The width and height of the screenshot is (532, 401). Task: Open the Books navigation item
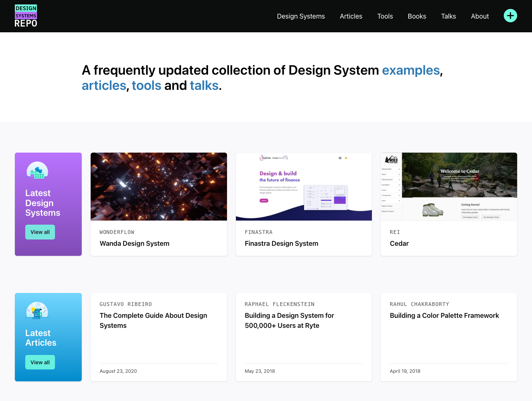[416, 16]
